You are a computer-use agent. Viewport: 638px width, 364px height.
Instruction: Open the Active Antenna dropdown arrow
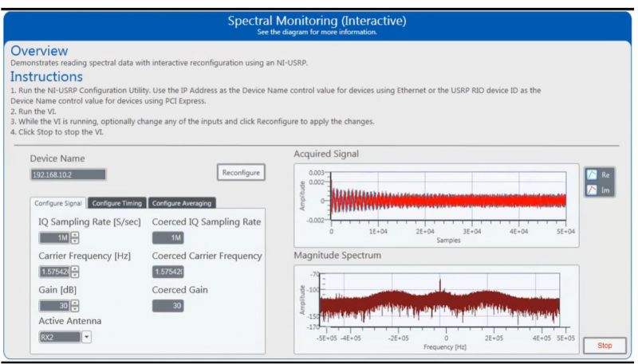click(x=87, y=337)
